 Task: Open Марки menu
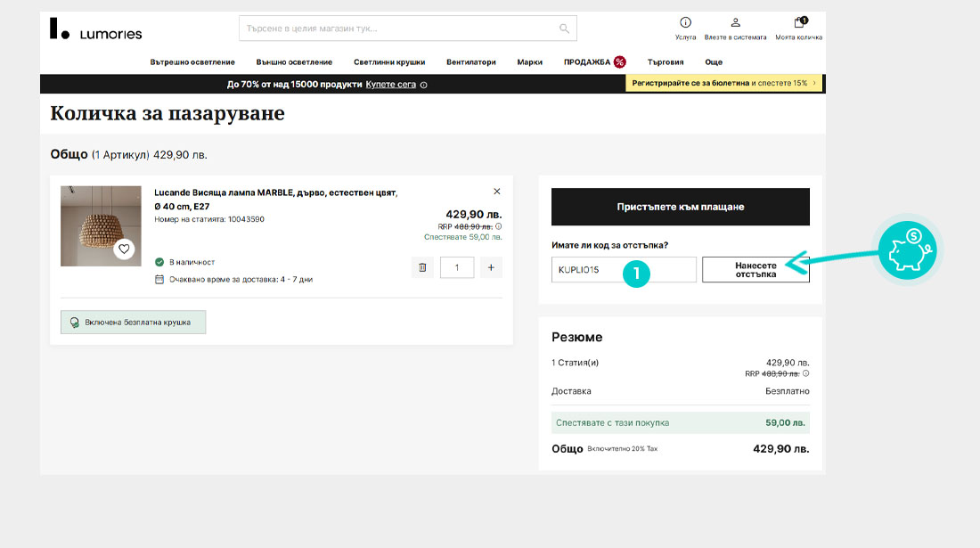click(529, 62)
